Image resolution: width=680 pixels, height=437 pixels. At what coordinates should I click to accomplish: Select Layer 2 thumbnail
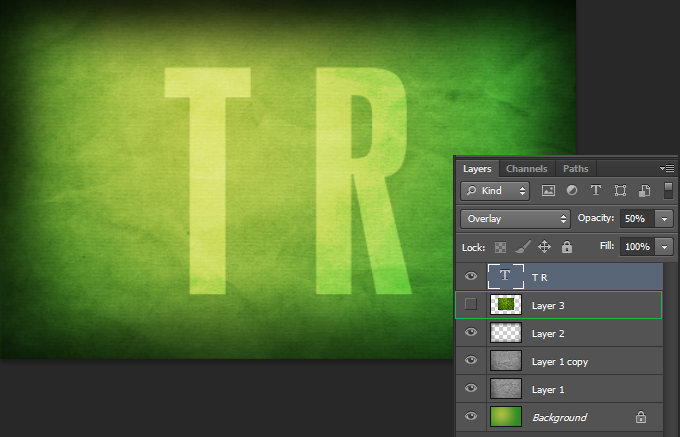pos(506,333)
